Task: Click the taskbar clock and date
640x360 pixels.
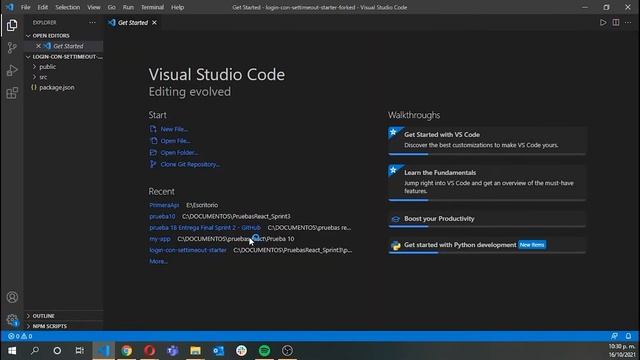Action: point(622,351)
